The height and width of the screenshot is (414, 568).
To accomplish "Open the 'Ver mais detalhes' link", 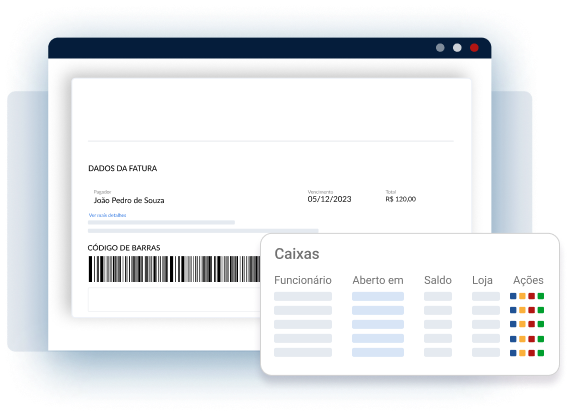I will click(107, 215).
